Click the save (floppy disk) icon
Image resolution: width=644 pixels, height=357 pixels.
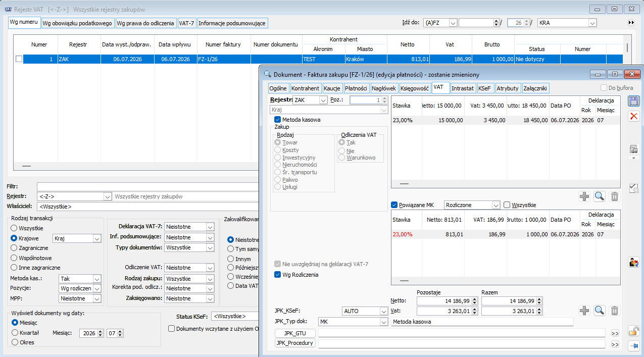coord(633,101)
